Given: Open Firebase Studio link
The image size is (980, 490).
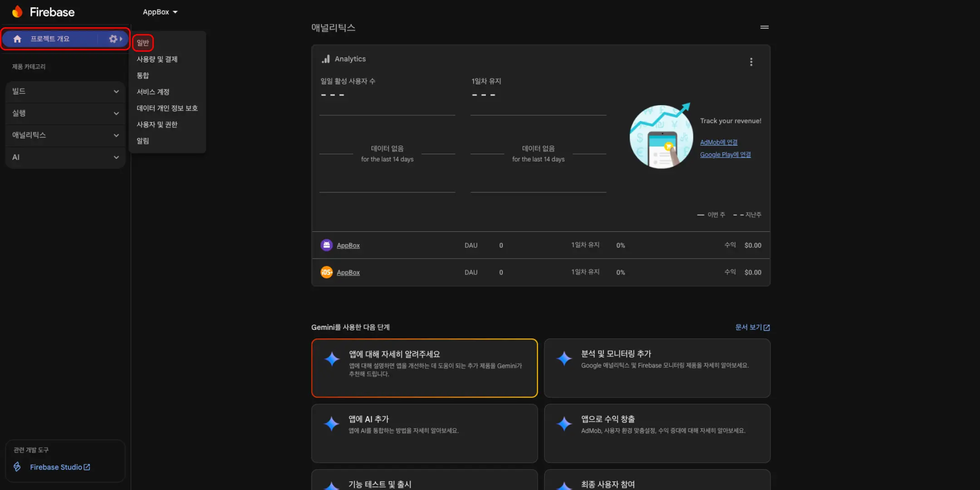Looking at the screenshot, I should click(60, 467).
